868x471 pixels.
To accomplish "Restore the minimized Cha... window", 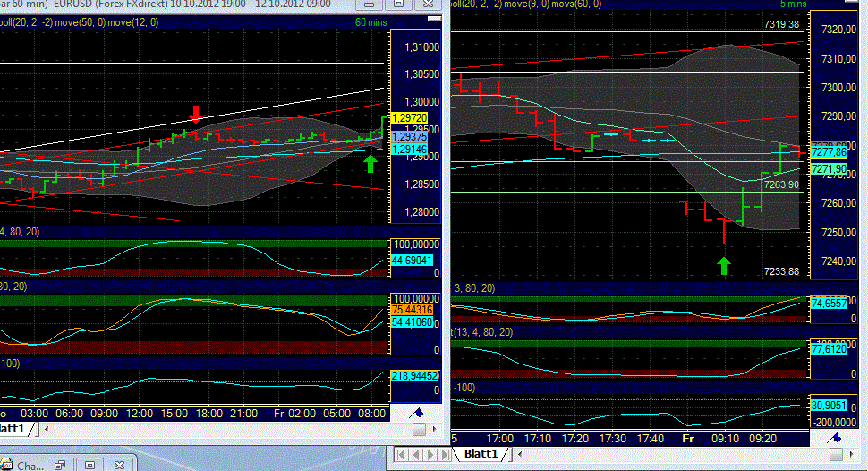I will tap(60, 465).
